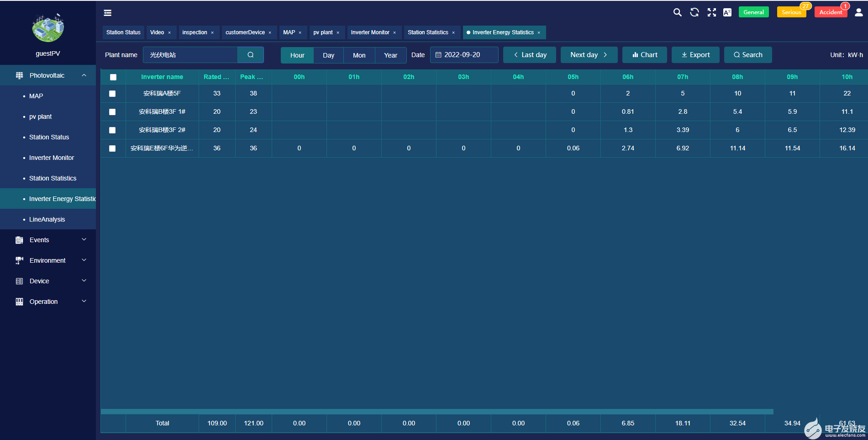Screen dimensions: 868x440
Task: Select the Hour granularity option
Action: coord(297,55)
